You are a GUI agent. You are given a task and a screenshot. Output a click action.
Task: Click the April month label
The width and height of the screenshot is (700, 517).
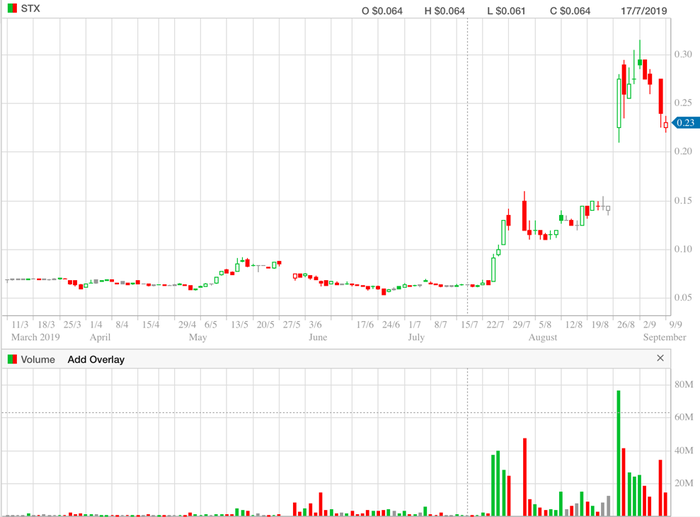coord(100,337)
